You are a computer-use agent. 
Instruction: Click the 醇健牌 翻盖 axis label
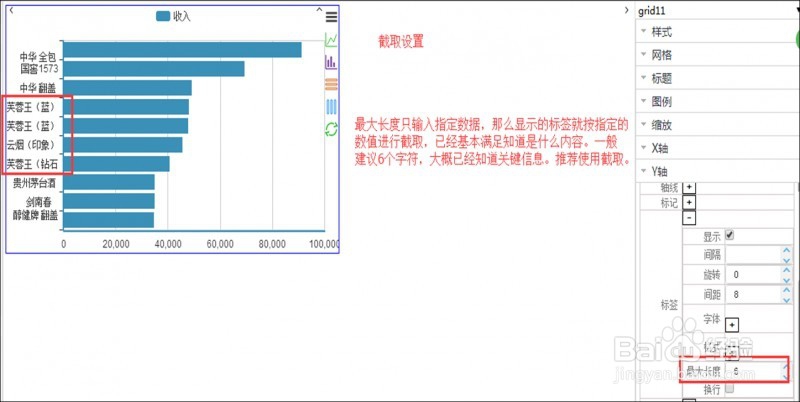coord(35,215)
